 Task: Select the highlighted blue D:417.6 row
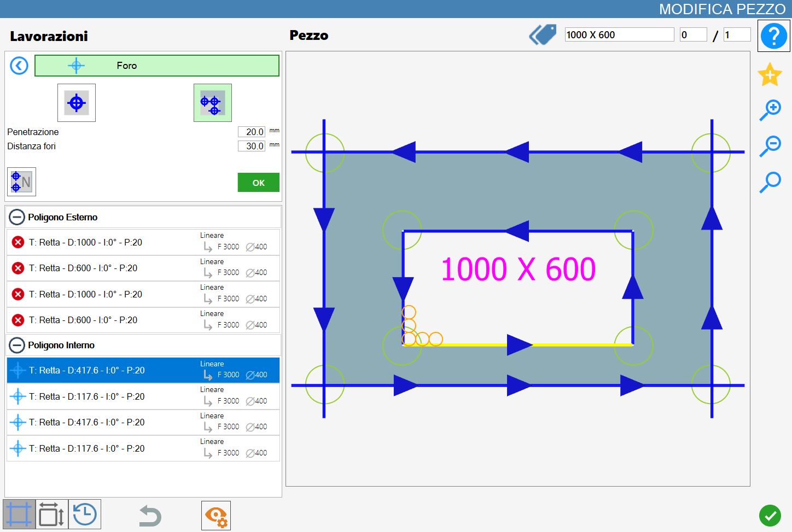(143, 370)
